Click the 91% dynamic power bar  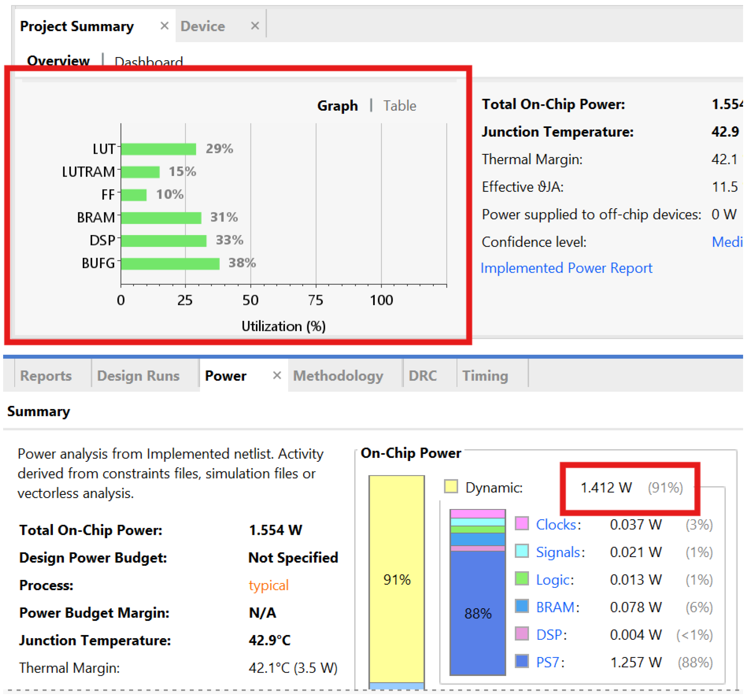coord(397,579)
